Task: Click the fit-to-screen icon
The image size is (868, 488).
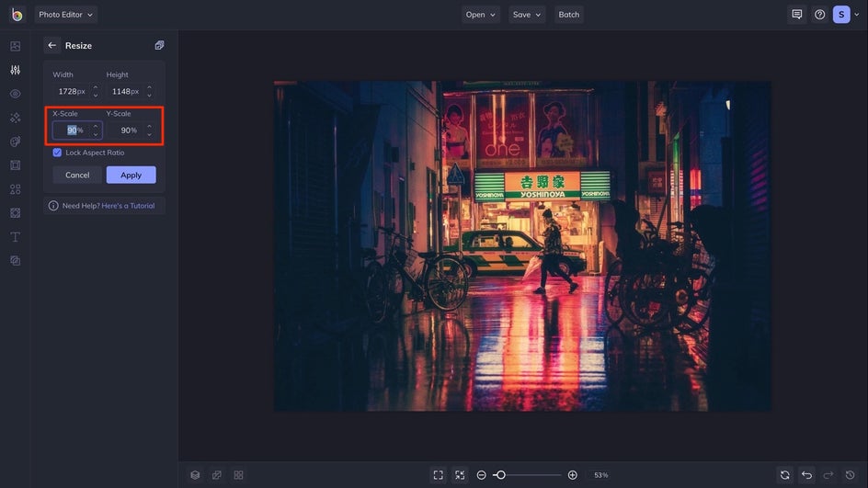Action: pyautogui.click(x=439, y=475)
